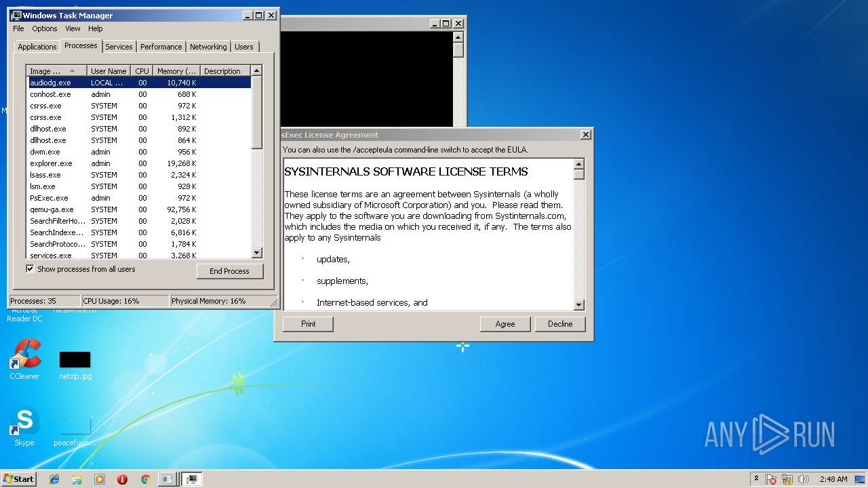Click the console window scrollbar thumb
This screenshot has width=868, height=488.
(x=458, y=50)
